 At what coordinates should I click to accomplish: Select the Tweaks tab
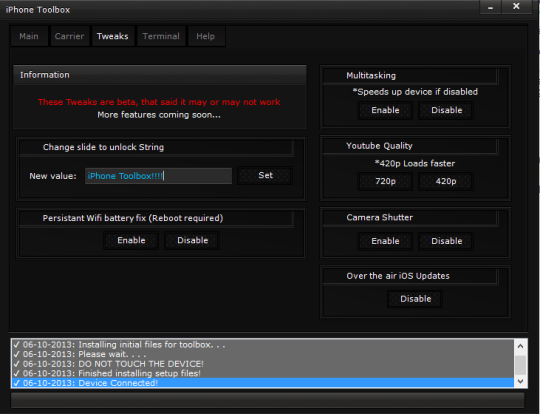[x=113, y=36]
